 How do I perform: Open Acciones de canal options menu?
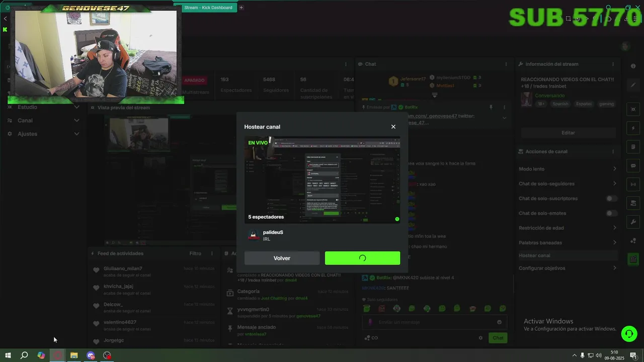pos(613,151)
